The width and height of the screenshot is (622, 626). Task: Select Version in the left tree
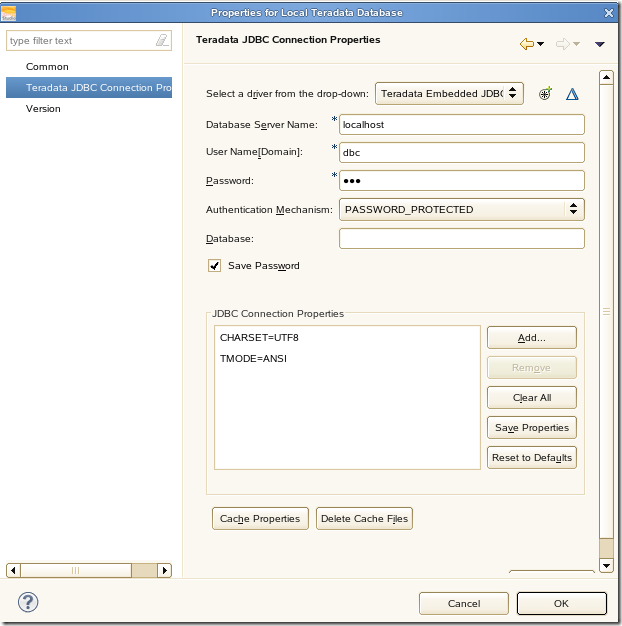[43, 108]
